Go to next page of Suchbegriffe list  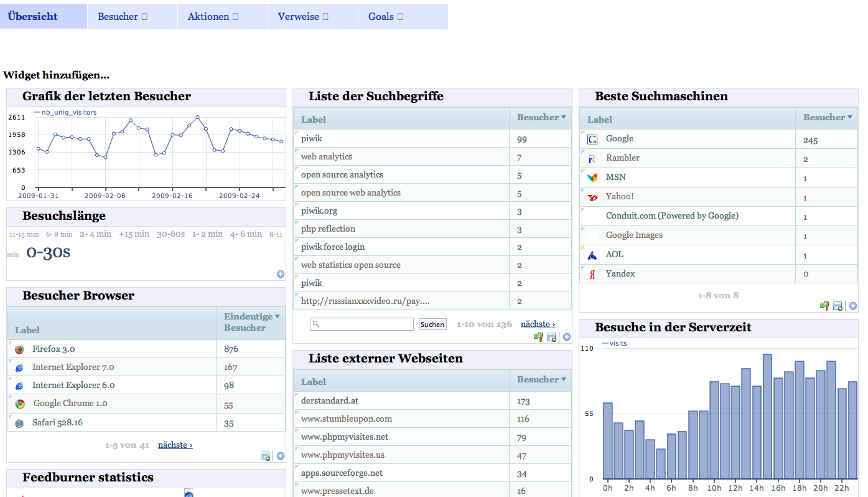coord(538,324)
